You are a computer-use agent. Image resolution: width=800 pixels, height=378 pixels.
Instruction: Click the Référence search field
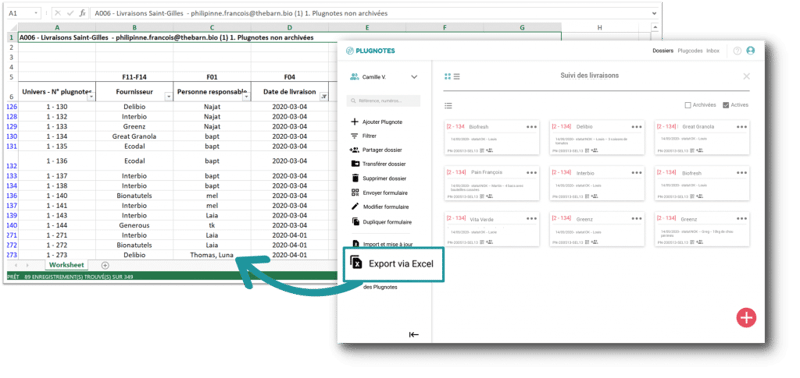point(383,101)
